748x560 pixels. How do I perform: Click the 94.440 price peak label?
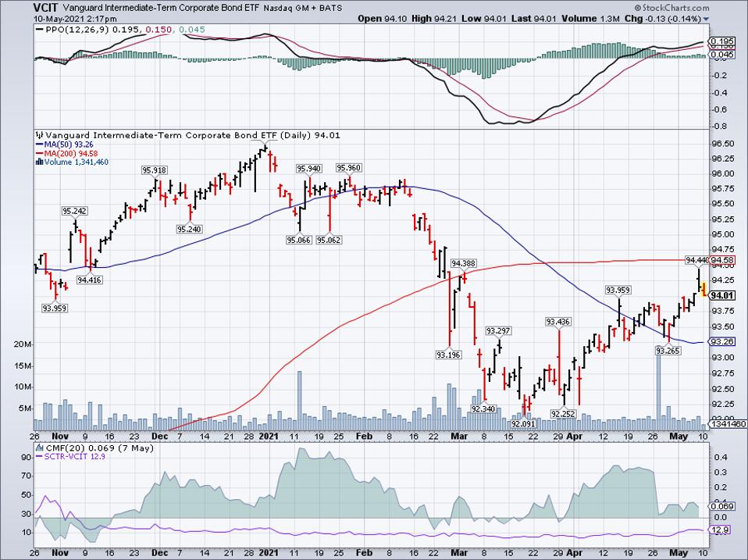click(697, 260)
